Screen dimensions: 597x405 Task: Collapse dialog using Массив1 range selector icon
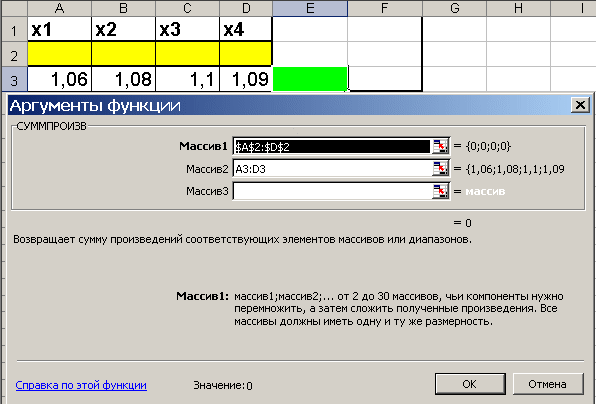[440, 146]
